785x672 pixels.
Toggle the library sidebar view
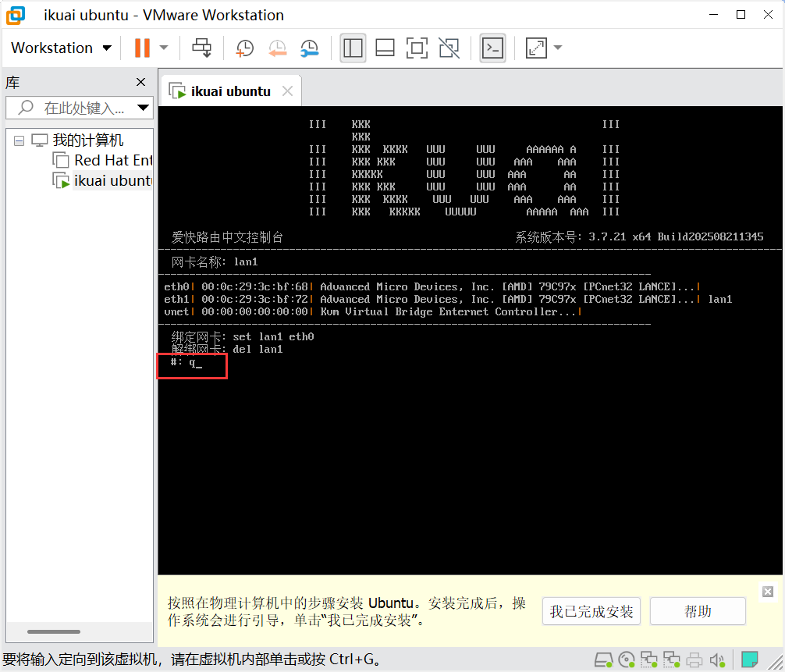tap(353, 48)
